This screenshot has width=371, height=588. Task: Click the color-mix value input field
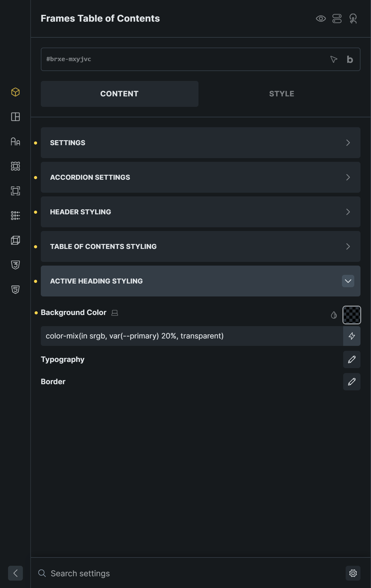pos(192,336)
